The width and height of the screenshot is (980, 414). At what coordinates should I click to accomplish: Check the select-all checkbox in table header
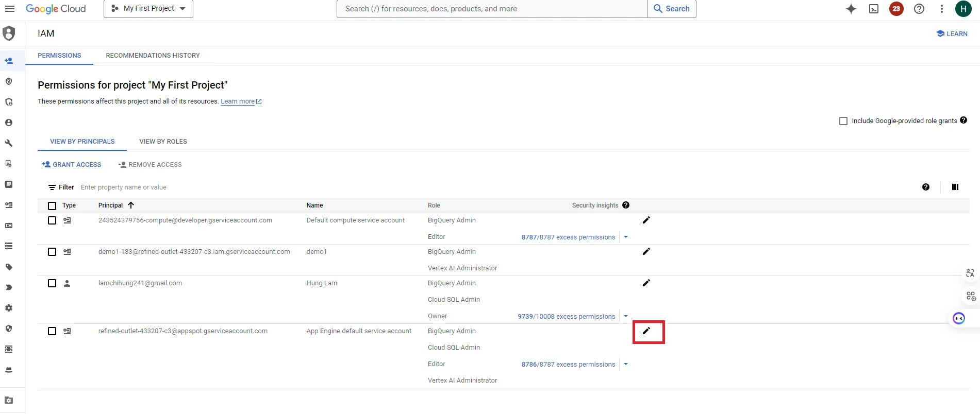(x=52, y=206)
